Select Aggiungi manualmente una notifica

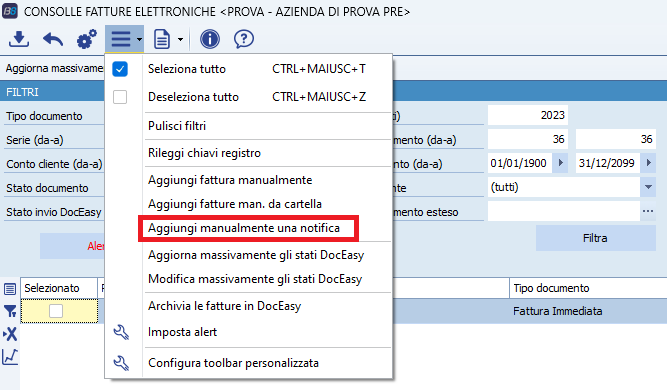click(x=244, y=228)
